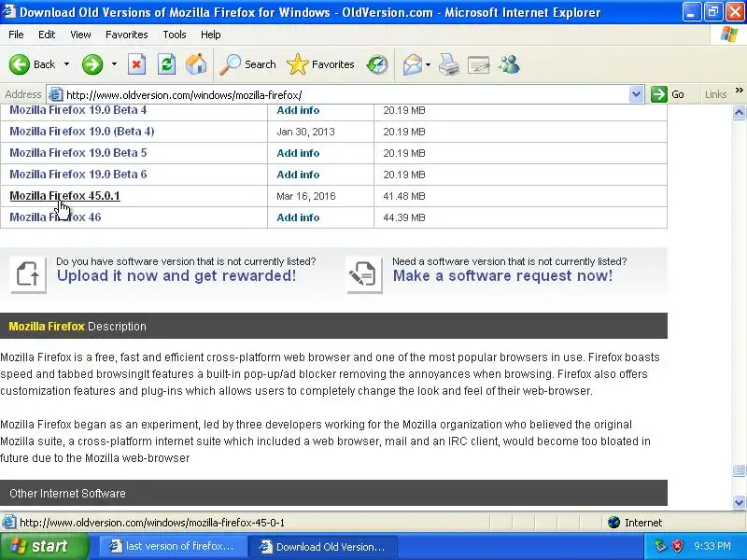Click the Windows Start button
747x560 pixels.
[44, 546]
